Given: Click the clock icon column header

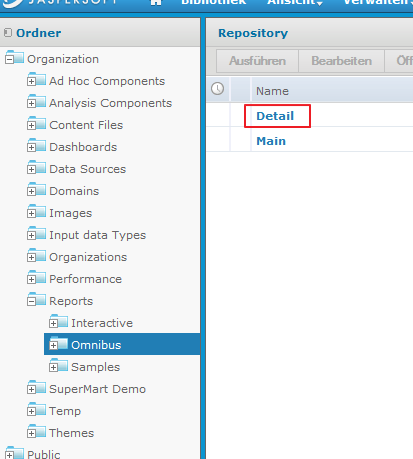Looking at the screenshot, I should point(218,89).
